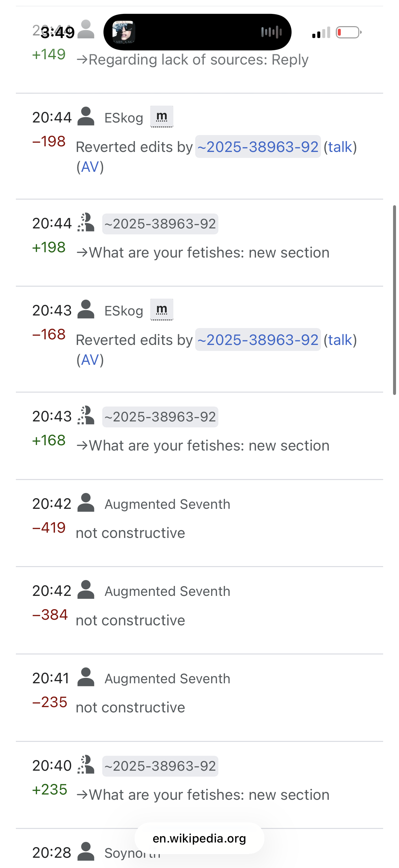This screenshot has width=399, height=868.
Task: Tap the audio waveform in Dynamic Island
Action: 271,32
